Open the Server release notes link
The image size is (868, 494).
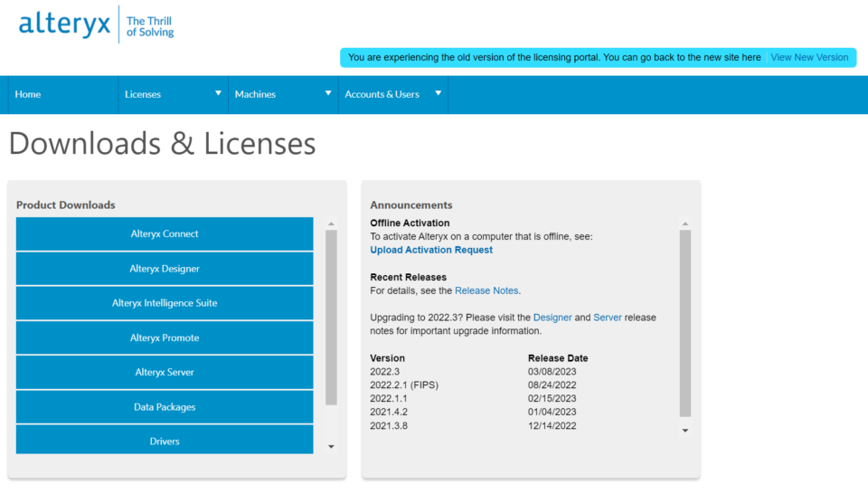pyautogui.click(x=608, y=318)
